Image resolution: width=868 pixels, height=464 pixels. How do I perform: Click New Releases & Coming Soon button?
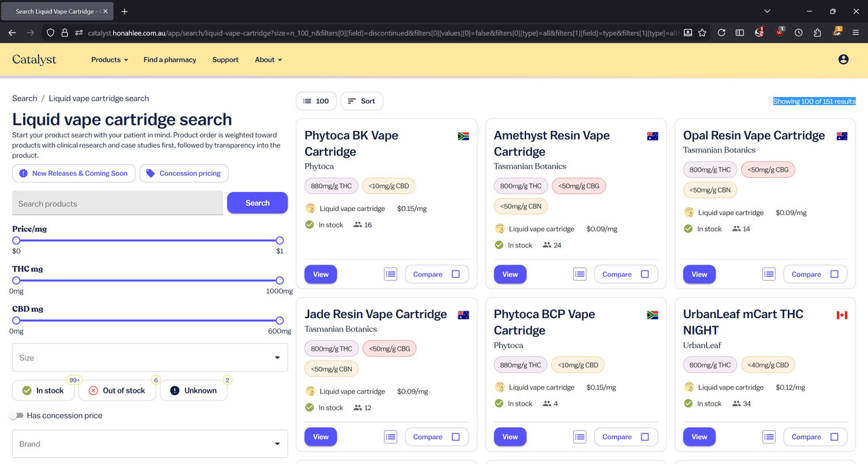(x=74, y=174)
